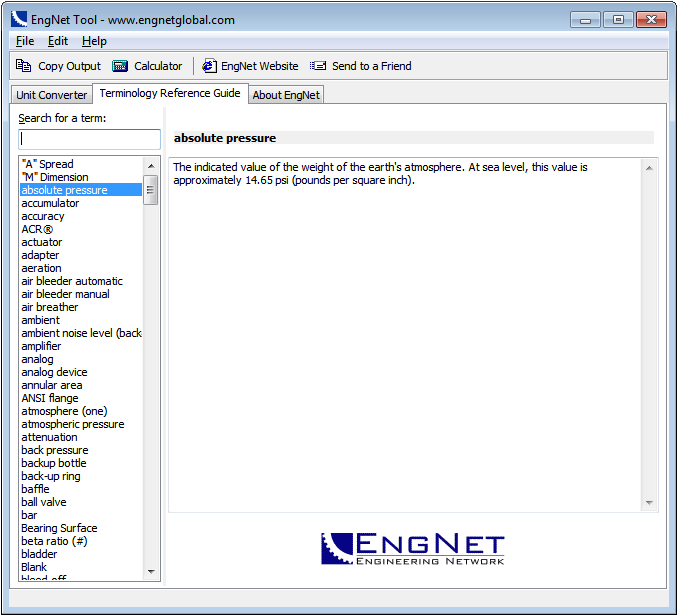Select the Bearing Surface term
This screenshot has height=616, width=678.
[x=81, y=528]
